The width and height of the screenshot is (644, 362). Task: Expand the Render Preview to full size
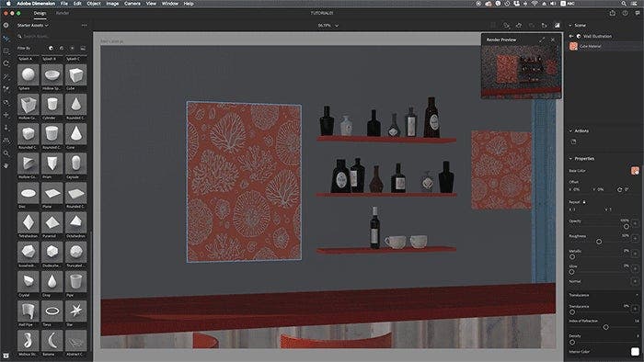[x=542, y=40]
